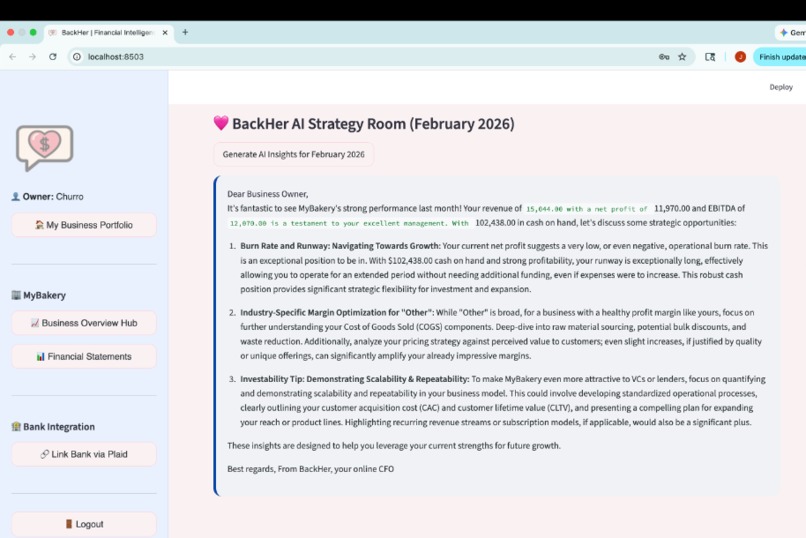Click 'Industry-Specific Margin Optimization' heading
The image size is (806, 538).
tap(337, 312)
